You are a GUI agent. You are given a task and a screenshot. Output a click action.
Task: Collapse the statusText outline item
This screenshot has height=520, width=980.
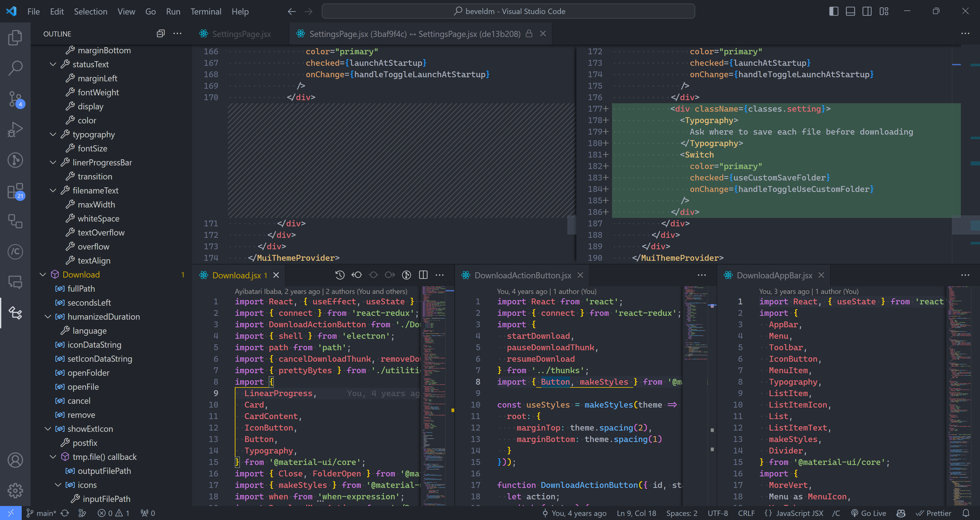[53, 64]
